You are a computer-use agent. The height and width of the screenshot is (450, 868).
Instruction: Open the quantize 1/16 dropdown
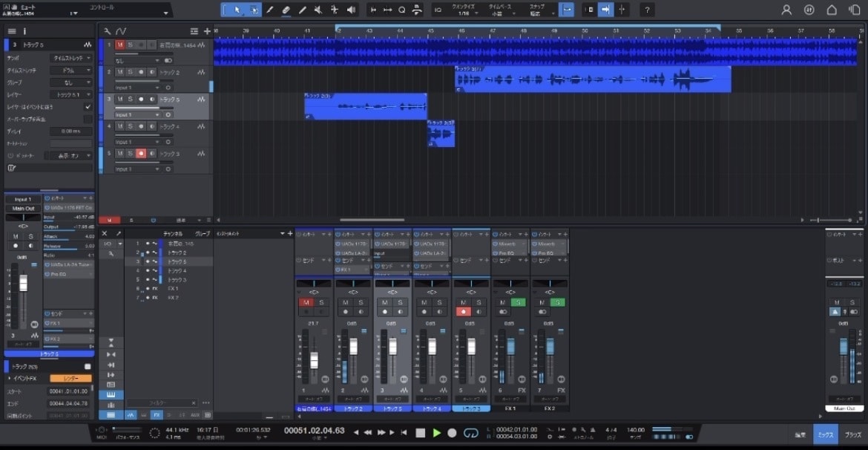(x=464, y=10)
